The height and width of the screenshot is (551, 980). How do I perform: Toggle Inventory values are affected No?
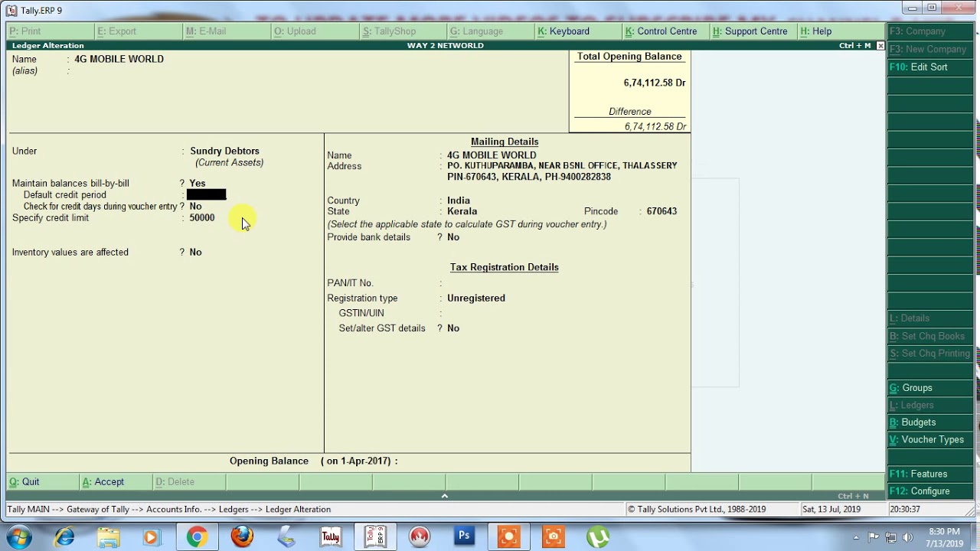click(195, 253)
